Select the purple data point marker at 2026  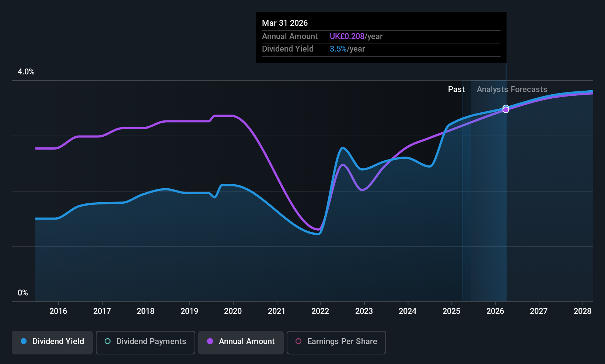pyautogui.click(x=506, y=110)
